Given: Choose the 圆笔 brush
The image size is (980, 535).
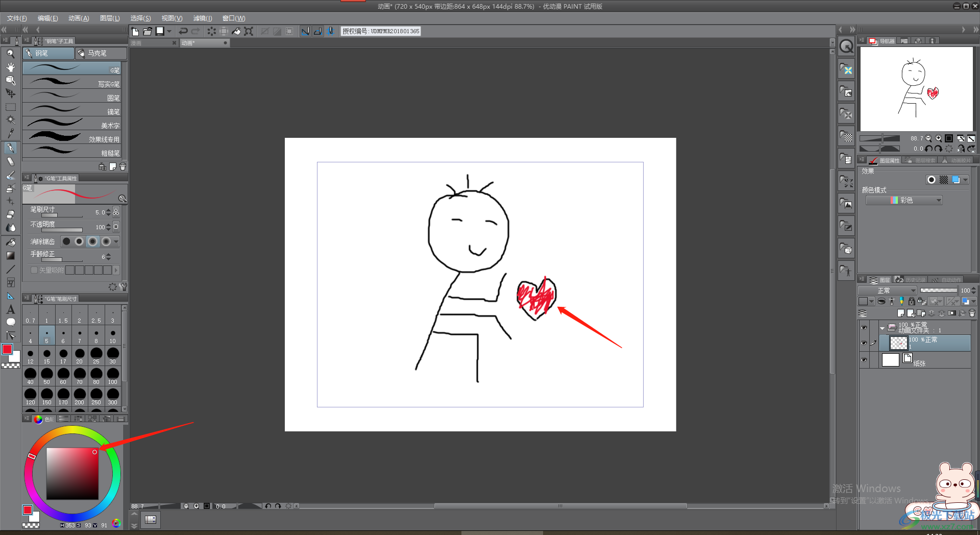Looking at the screenshot, I should click(72, 95).
